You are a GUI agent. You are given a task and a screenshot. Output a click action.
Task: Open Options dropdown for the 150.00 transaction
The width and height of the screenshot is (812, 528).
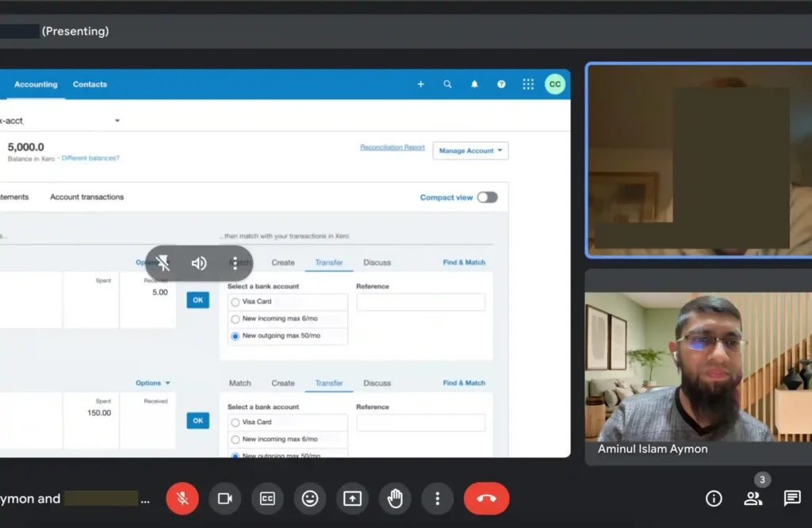[x=153, y=383]
